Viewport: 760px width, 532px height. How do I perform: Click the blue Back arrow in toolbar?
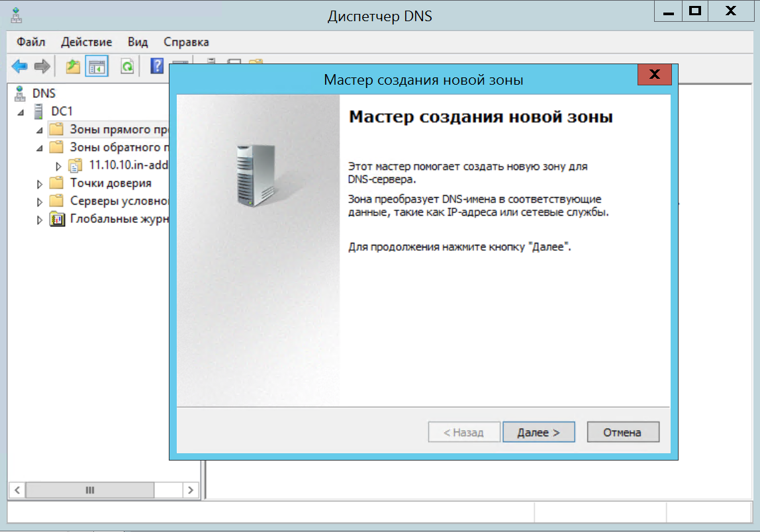click(x=19, y=66)
